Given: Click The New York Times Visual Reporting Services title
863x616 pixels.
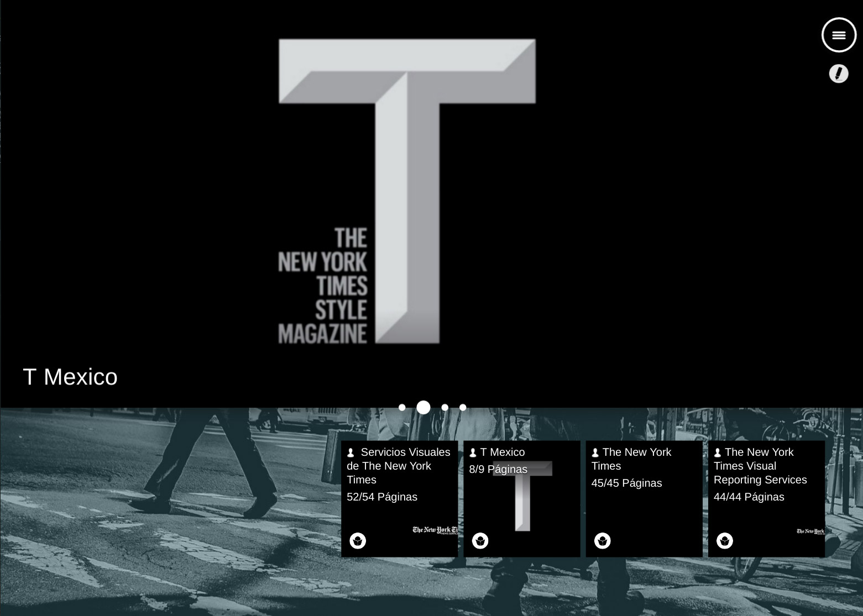Looking at the screenshot, I should click(x=760, y=466).
